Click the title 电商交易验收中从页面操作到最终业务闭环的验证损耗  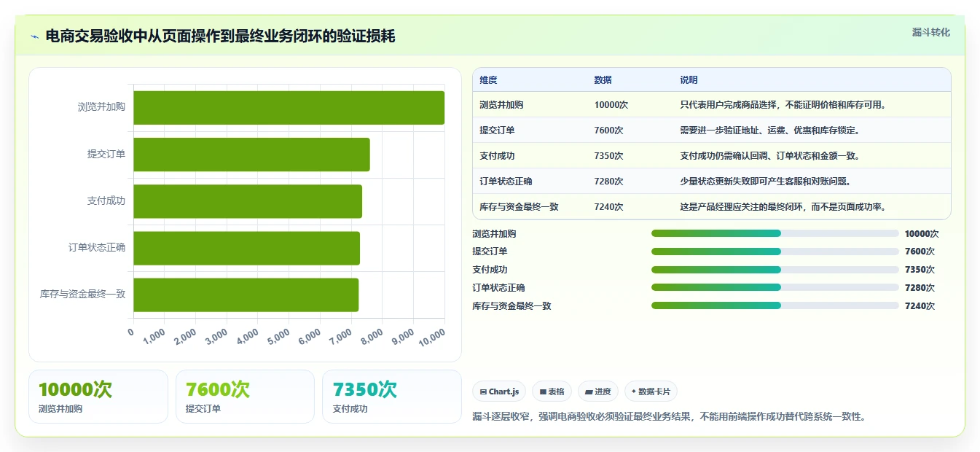coord(221,36)
